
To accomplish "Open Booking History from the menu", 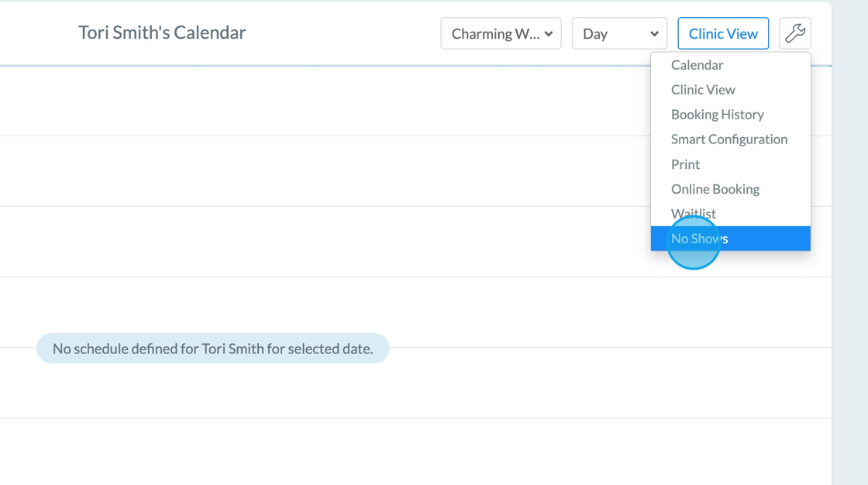I will point(718,115).
